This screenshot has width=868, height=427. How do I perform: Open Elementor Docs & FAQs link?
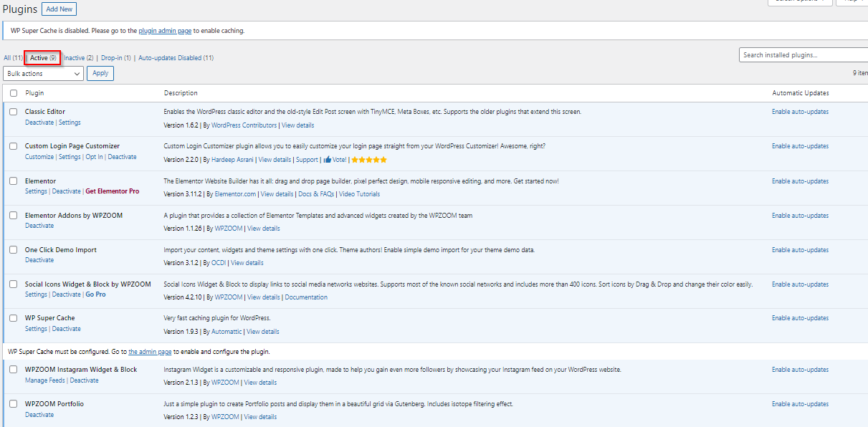(x=316, y=194)
